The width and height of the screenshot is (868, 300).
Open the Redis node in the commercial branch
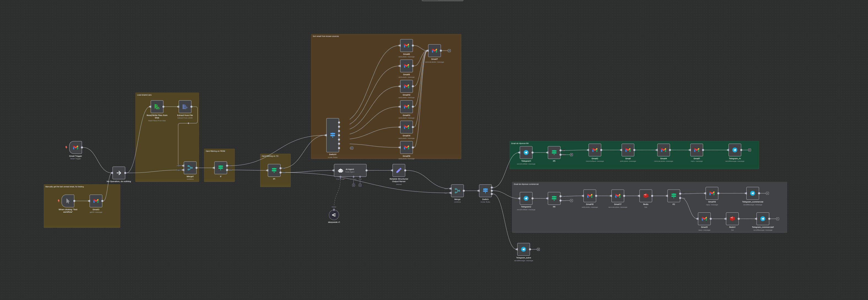pos(646,196)
